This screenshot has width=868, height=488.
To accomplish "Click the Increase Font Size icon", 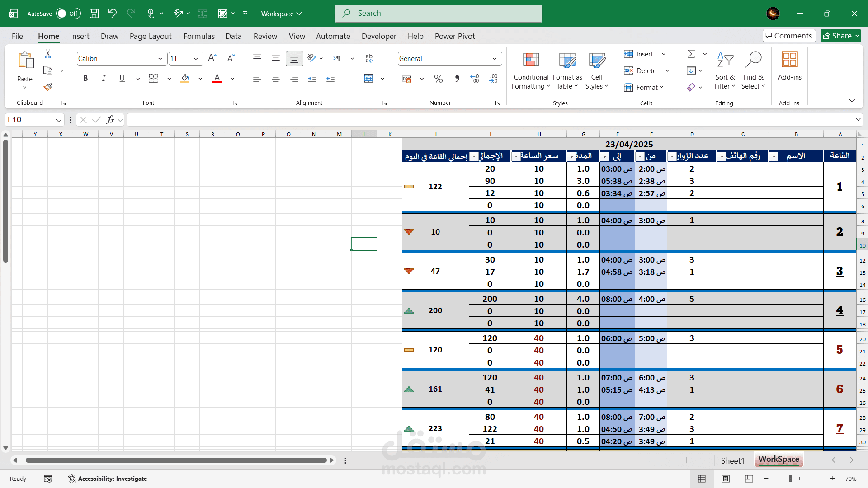I will pyautogui.click(x=212, y=58).
